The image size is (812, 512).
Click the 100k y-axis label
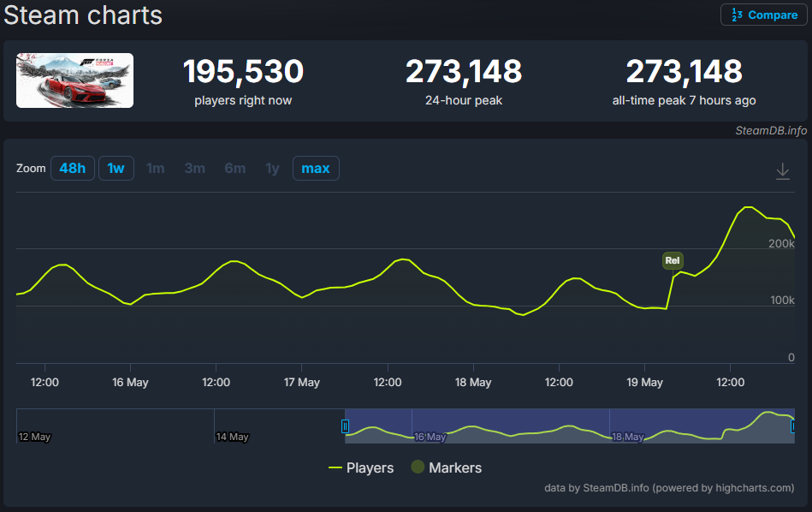(x=782, y=300)
